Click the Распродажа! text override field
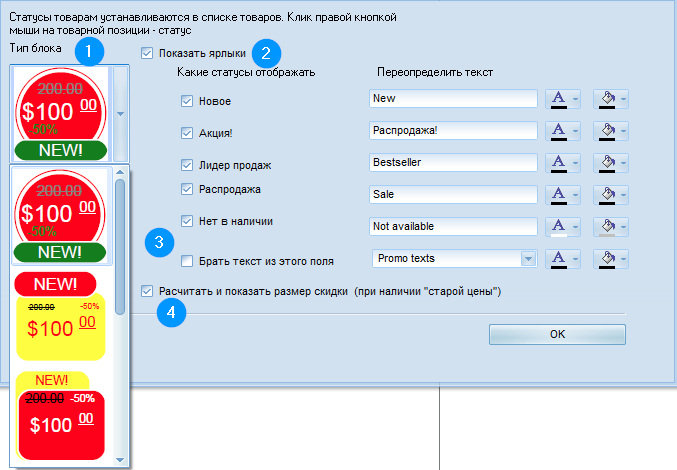The image size is (677, 470). click(x=453, y=131)
